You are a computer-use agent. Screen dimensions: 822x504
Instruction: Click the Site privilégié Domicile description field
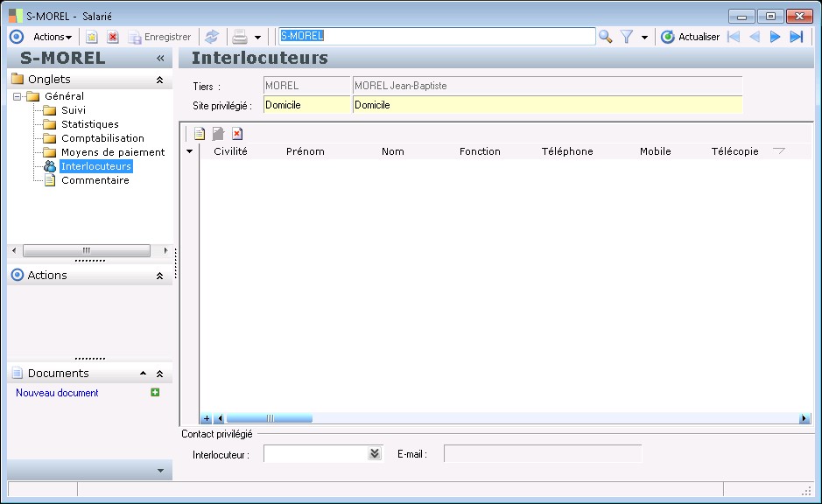[548, 105]
